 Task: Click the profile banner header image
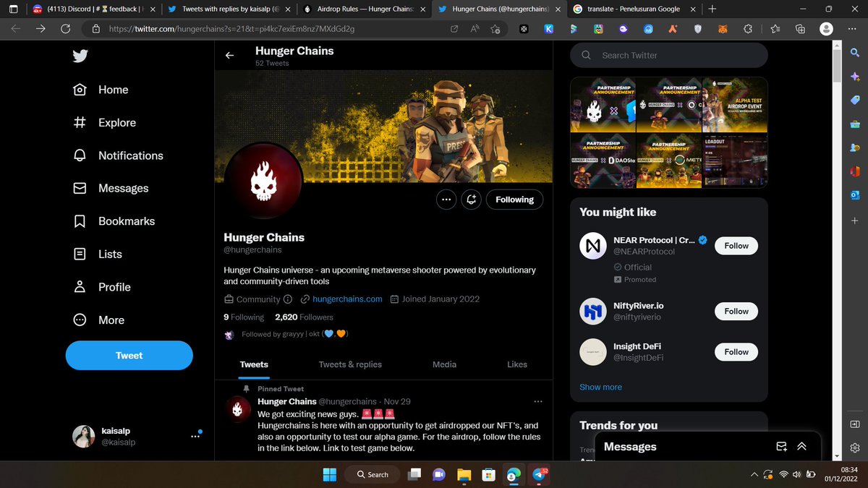pyautogui.click(x=383, y=127)
